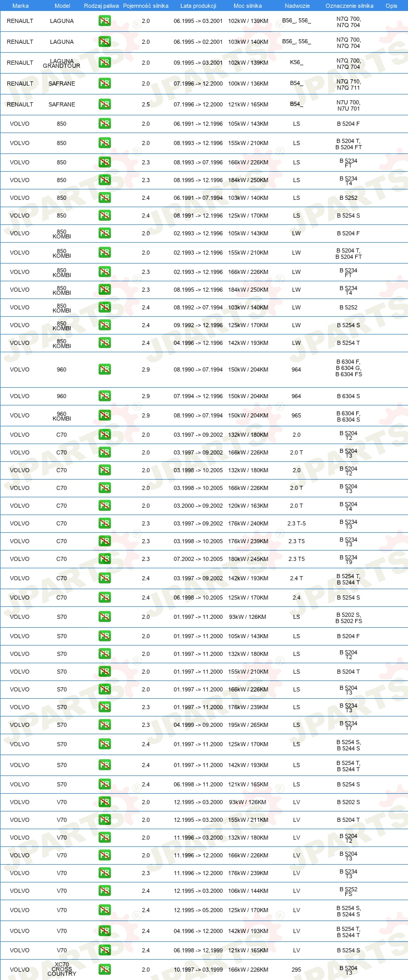
Task: Click production years '04.1999 -> 09.2000'
Action: click(x=198, y=725)
